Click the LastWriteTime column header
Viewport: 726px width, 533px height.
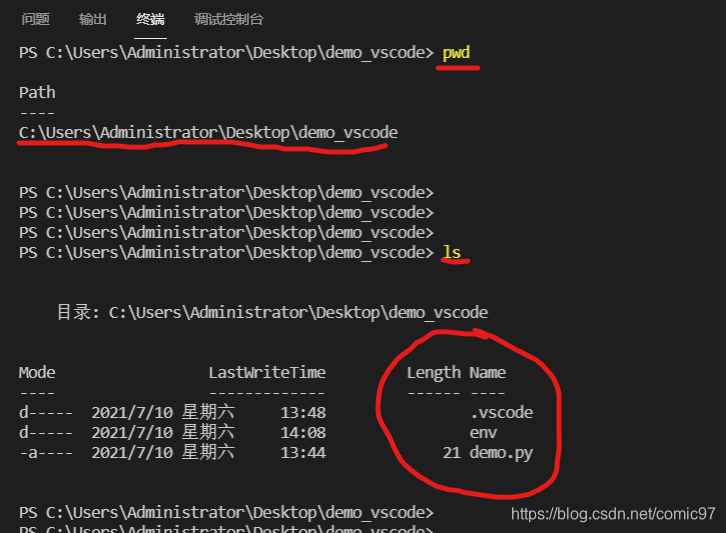coord(267,373)
